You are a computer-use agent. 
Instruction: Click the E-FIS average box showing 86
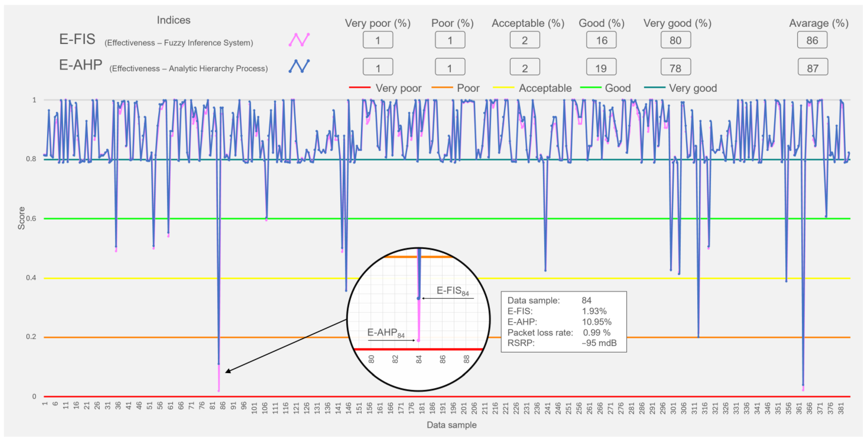(x=812, y=40)
